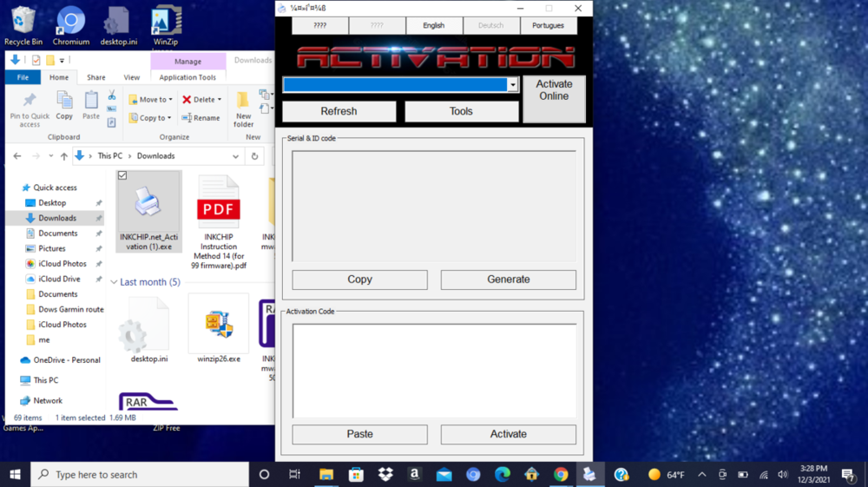Image resolution: width=868 pixels, height=487 pixels.
Task: Select iCloud Drive in the navigation pane
Action: pos(59,279)
